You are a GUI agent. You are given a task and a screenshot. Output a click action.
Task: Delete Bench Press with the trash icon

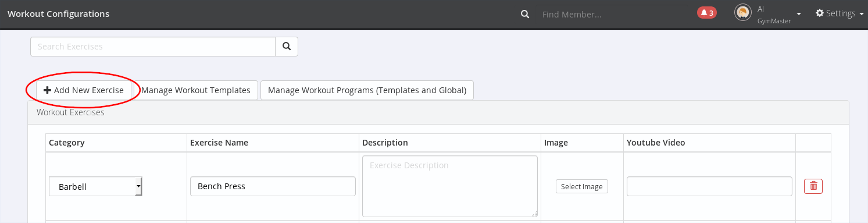tap(813, 186)
